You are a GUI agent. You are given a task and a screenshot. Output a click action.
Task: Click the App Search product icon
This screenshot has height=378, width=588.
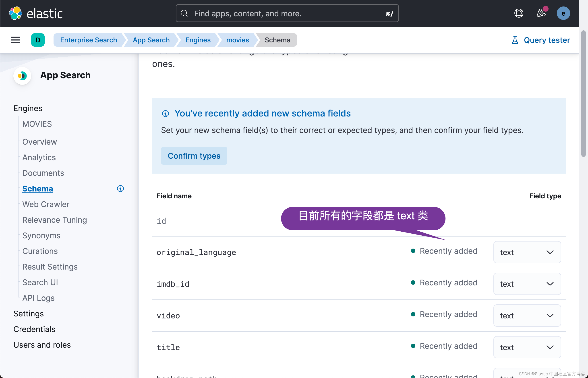pyautogui.click(x=22, y=76)
